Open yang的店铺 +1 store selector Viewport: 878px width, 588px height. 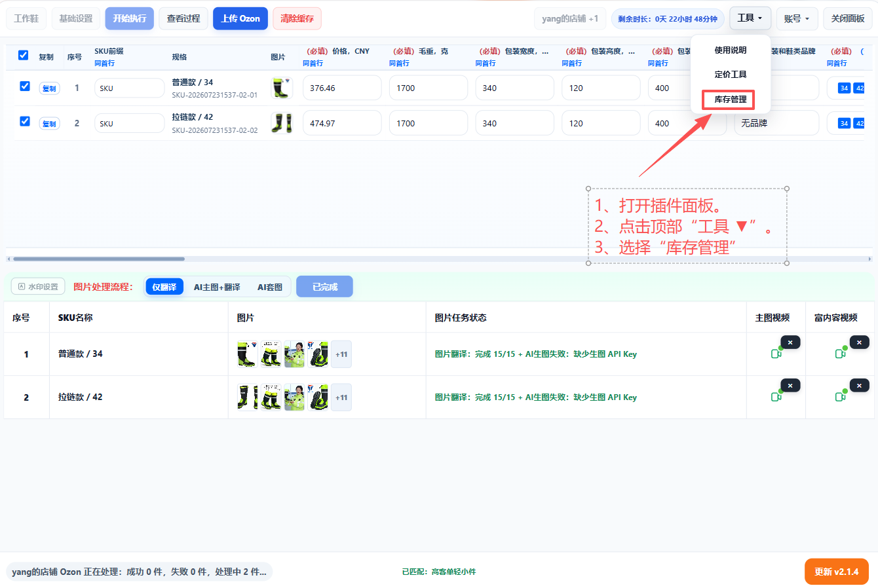[x=570, y=18]
